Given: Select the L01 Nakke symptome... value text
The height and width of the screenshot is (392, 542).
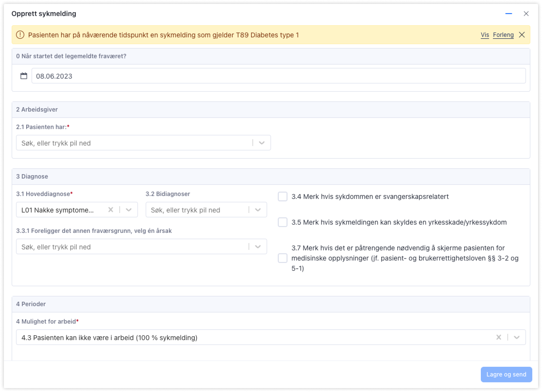Looking at the screenshot, I should 58,210.
